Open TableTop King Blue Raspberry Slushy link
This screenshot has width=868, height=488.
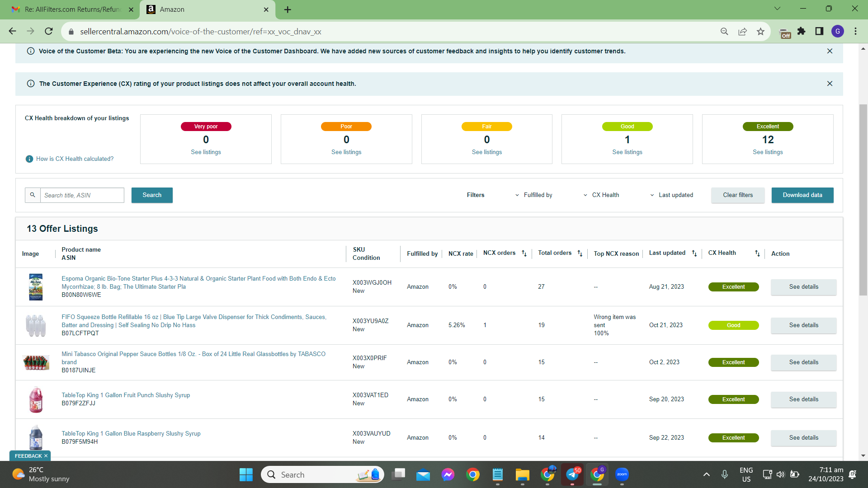pos(131,434)
